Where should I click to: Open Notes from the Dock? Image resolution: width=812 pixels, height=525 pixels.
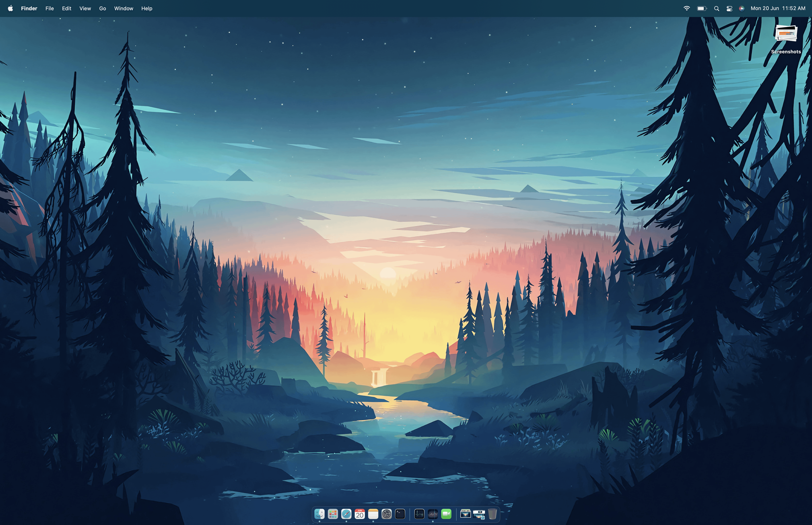click(x=373, y=514)
